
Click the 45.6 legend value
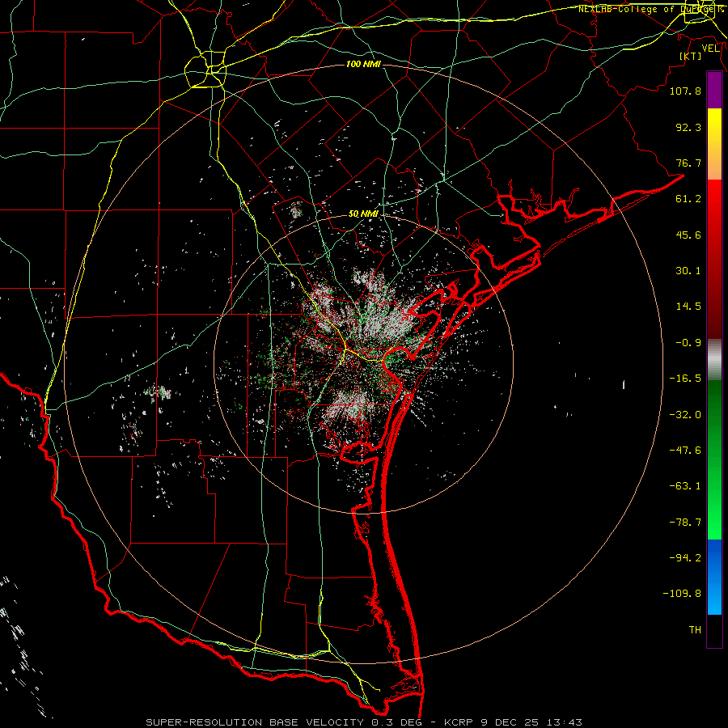688,235
